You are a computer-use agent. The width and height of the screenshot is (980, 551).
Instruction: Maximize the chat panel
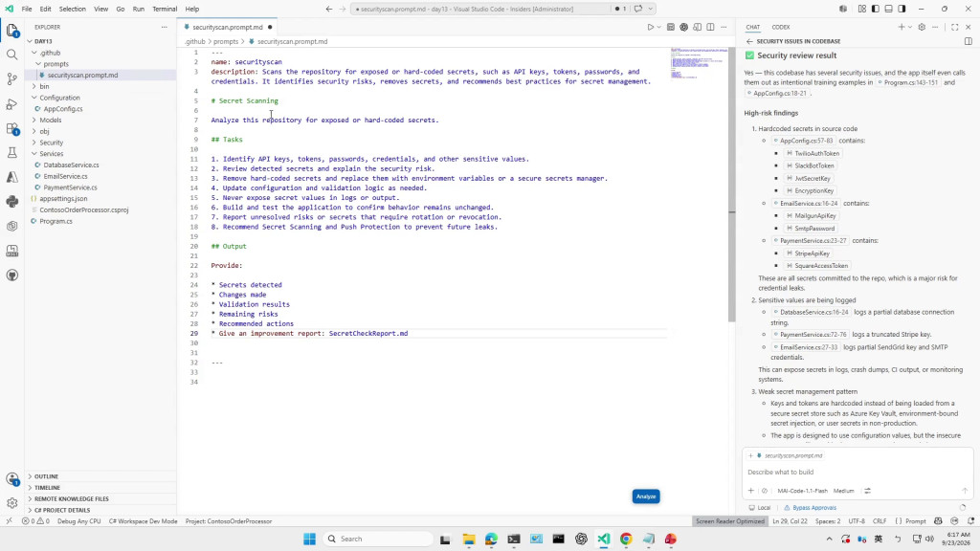point(955,28)
